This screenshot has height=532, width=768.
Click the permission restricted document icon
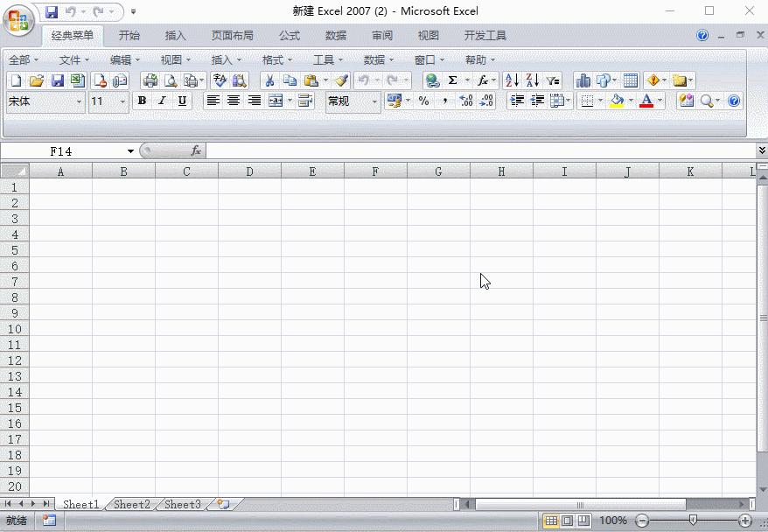pyautogui.click(x=101, y=80)
